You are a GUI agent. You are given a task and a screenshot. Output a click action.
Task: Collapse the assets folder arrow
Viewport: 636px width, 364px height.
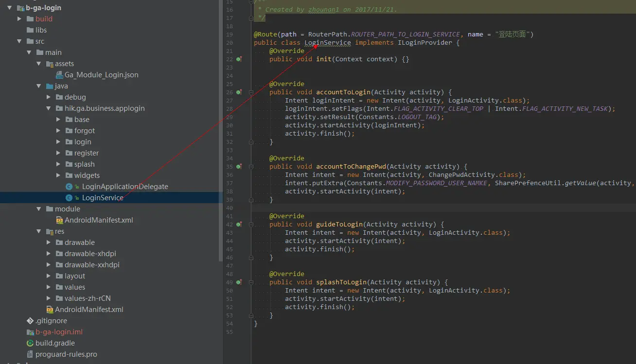pos(39,64)
